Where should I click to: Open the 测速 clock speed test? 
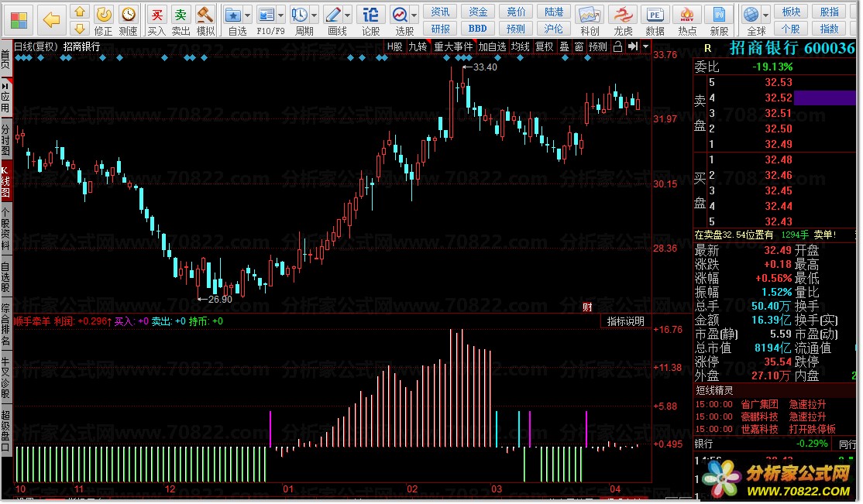pos(129,14)
